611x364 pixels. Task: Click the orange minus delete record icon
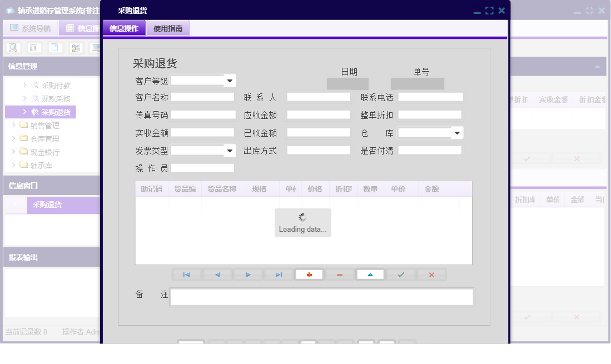tap(339, 274)
